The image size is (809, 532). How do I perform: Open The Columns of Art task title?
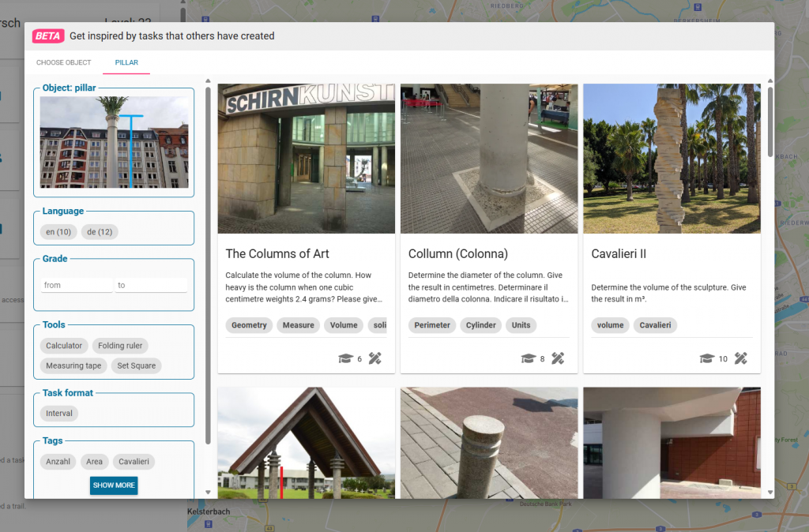(x=277, y=254)
